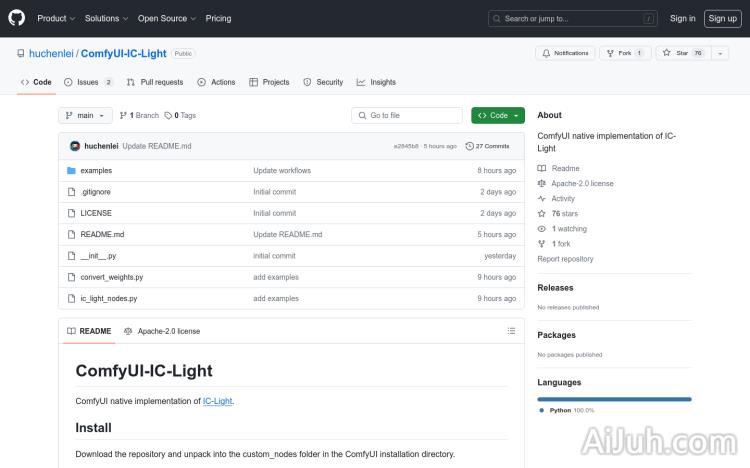This screenshot has height=468, width=750.
Task: Switch to the Issues tab
Action: coord(88,82)
